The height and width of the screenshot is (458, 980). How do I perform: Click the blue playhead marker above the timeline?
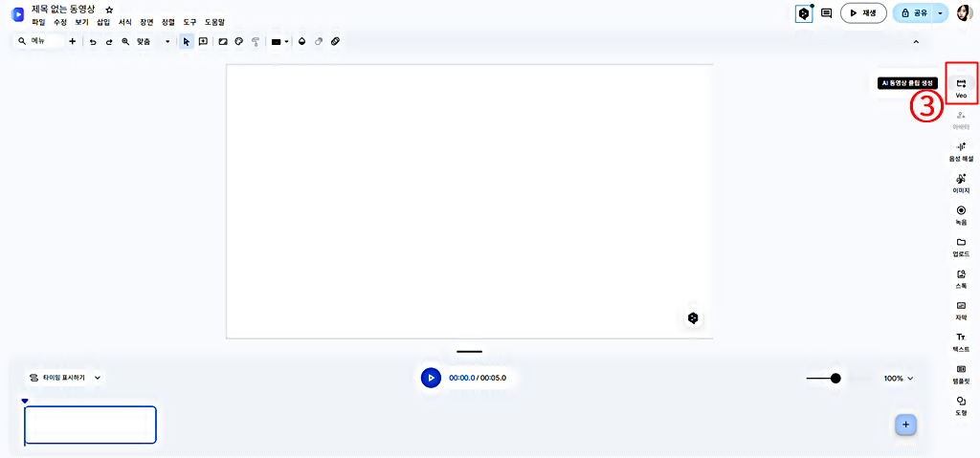24,401
